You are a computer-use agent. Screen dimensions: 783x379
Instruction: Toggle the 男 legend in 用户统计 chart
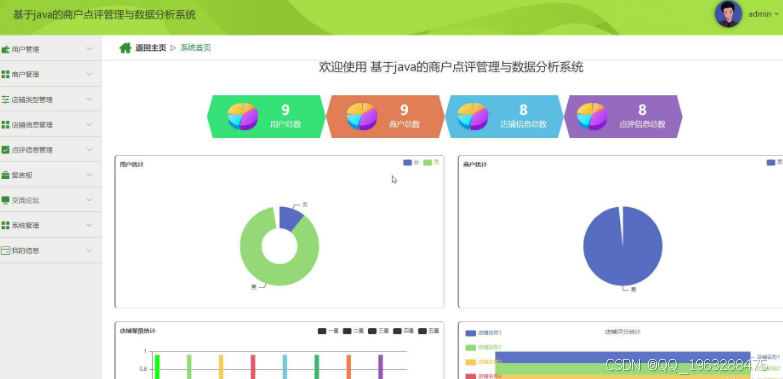431,162
